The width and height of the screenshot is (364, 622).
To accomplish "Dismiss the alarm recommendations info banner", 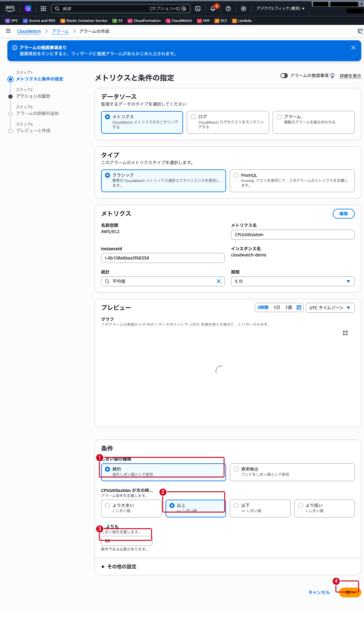I will coord(353,48).
